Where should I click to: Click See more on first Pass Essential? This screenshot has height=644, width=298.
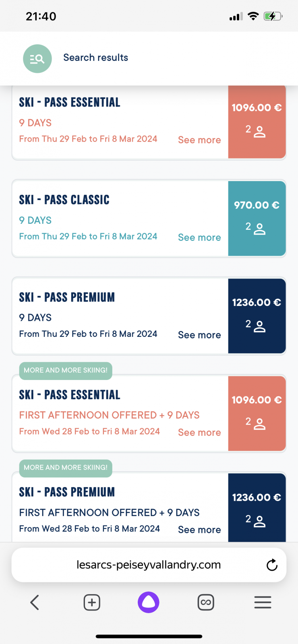pos(199,140)
